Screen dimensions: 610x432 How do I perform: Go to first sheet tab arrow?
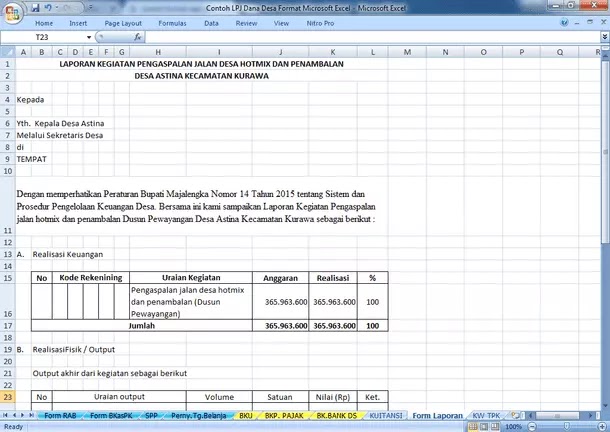5,415
